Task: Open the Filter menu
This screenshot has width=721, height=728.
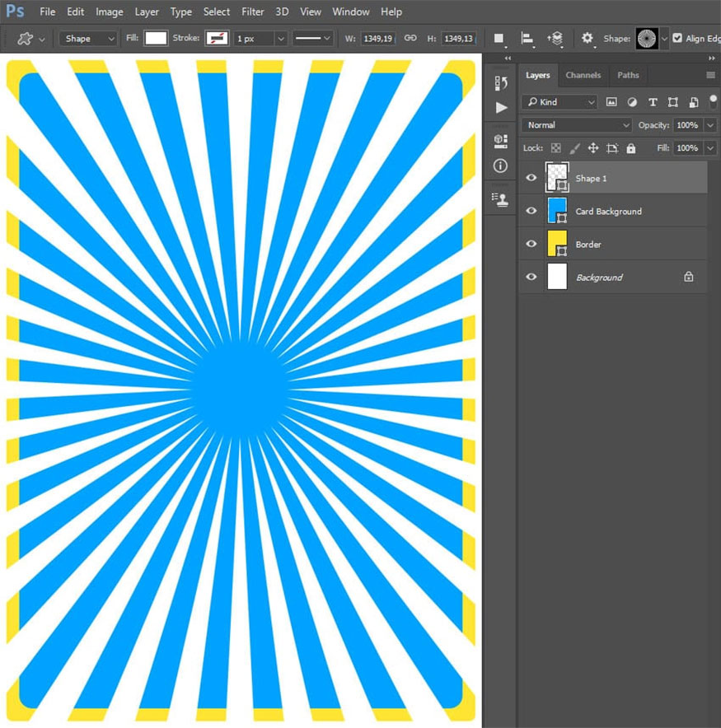Action: [253, 12]
